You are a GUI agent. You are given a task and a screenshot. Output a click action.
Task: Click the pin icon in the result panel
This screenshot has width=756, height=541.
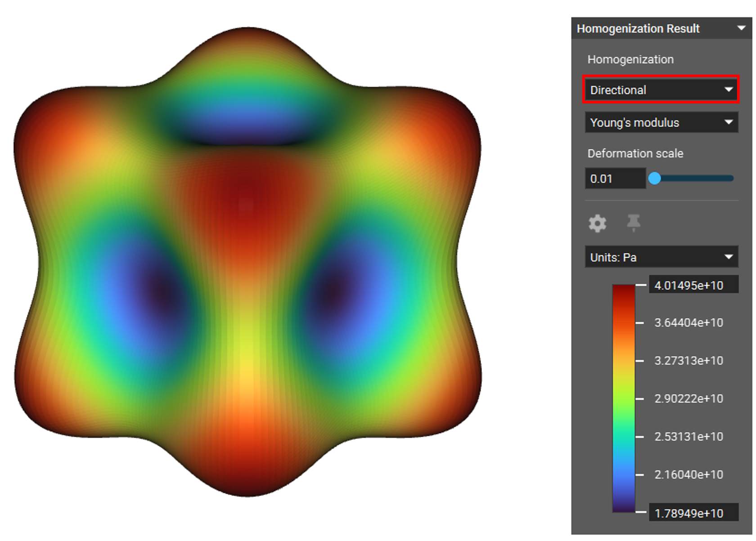tap(633, 223)
